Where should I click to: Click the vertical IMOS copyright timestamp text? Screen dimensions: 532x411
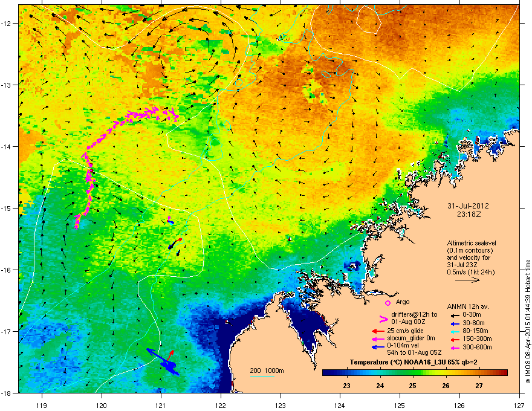[528, 322]
